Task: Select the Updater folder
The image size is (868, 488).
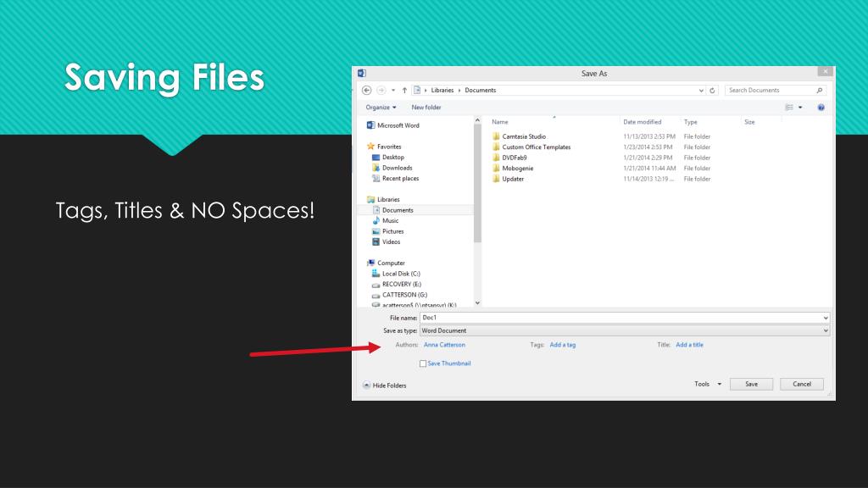Action: 508,179
